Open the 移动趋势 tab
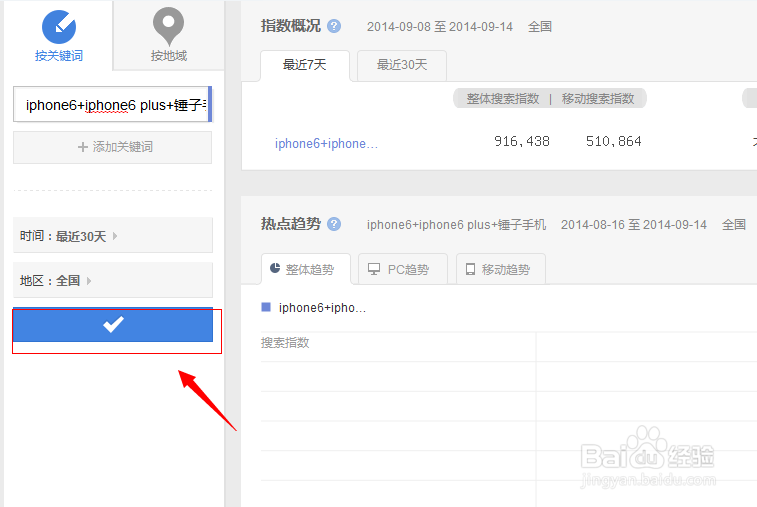The image size is (757, 507). 501,269
